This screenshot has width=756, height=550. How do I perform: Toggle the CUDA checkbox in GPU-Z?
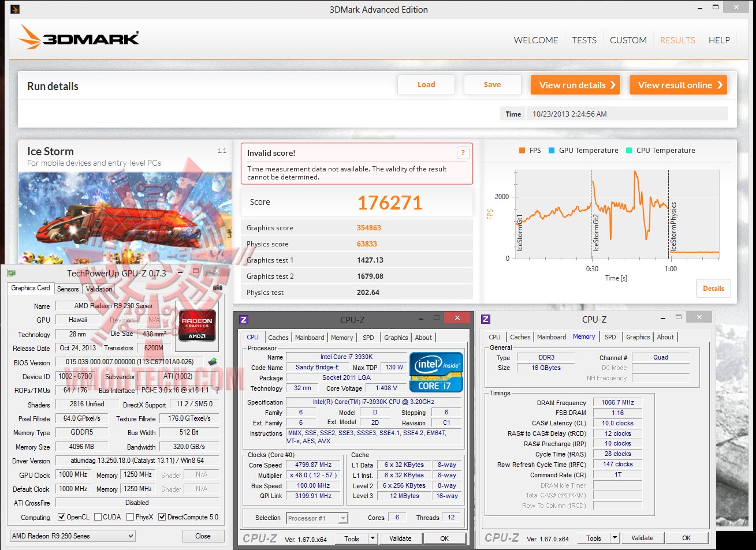[x=98, y=517]
